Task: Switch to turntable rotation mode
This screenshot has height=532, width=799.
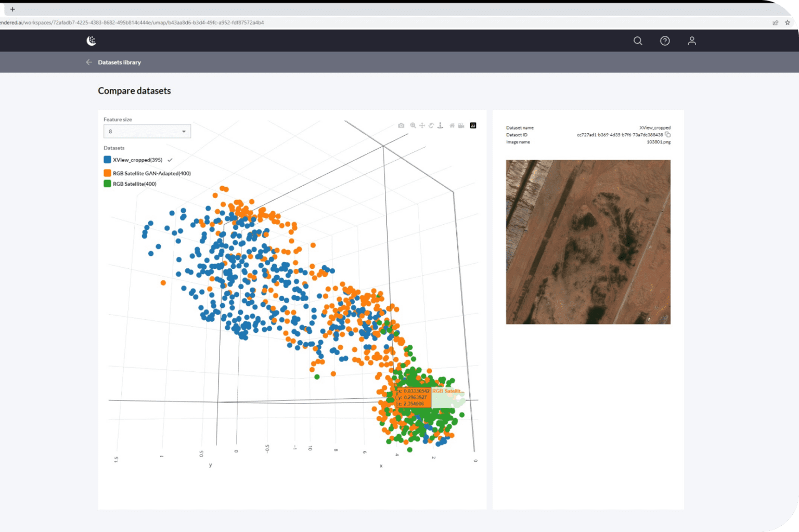Action: pos(441,125)
